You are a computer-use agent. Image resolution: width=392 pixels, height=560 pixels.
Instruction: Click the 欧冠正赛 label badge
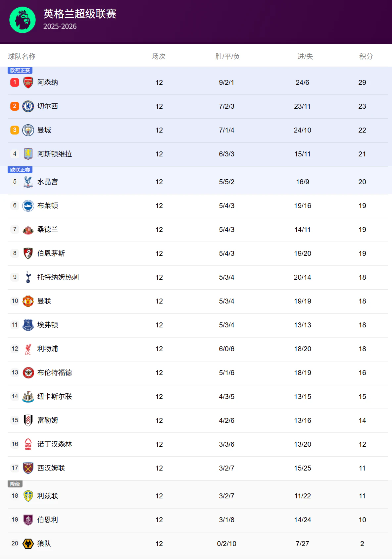tap(20, 70)
